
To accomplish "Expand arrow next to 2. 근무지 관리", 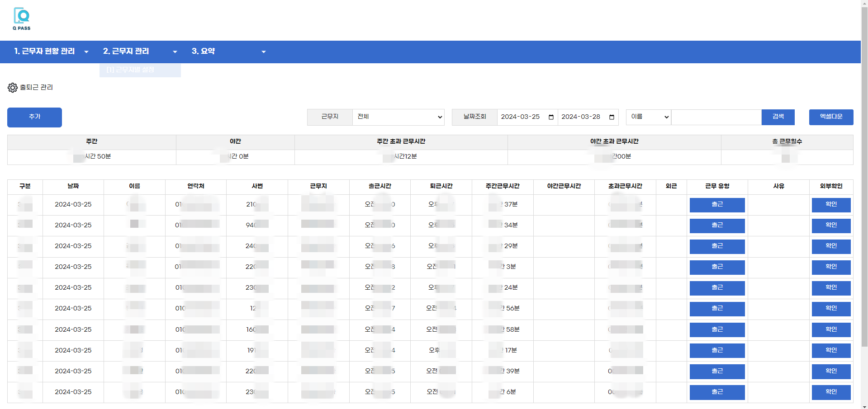I will 175,52.
